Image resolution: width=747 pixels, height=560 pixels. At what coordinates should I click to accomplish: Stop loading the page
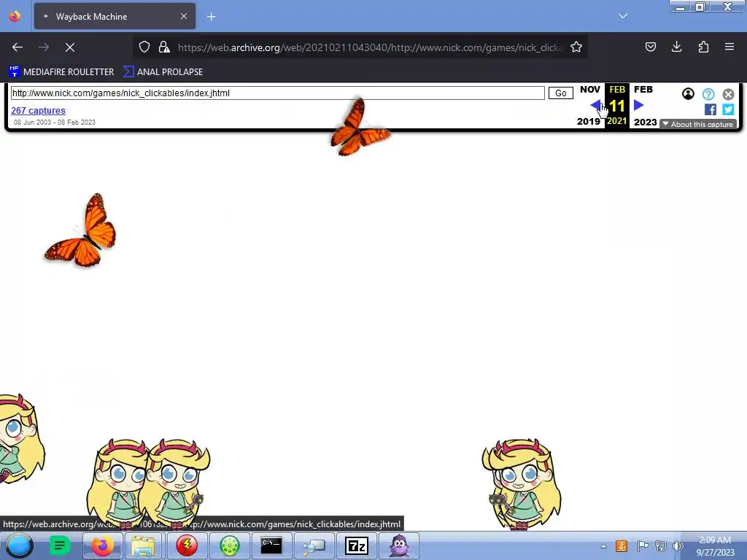pos(70,47)
